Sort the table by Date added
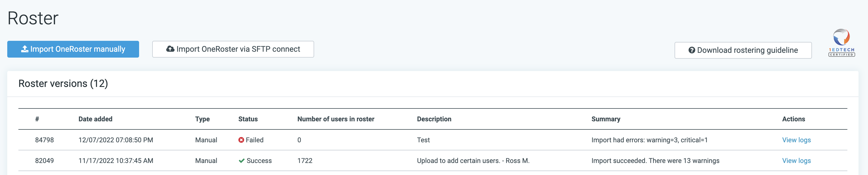Viewport: 868px width, 175px height. [95, 119]
